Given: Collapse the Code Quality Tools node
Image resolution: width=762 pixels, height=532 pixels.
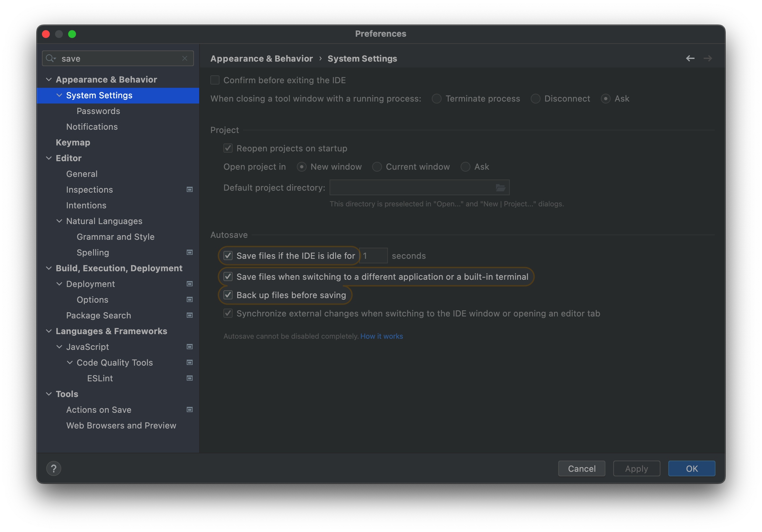Looking at the screenshot, I should click(x=70, y=362).
